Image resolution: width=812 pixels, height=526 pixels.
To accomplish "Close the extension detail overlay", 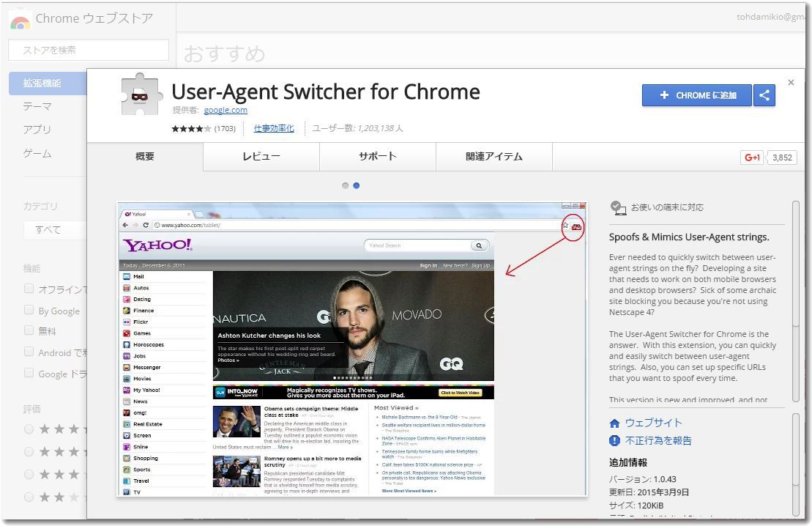I will click(x=791, y=82).
